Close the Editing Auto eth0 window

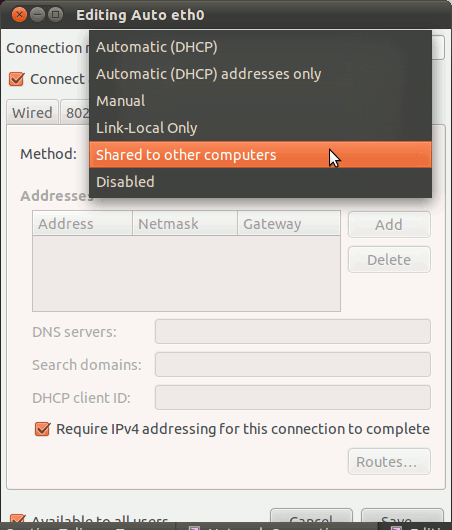click(x=19, y=15)
